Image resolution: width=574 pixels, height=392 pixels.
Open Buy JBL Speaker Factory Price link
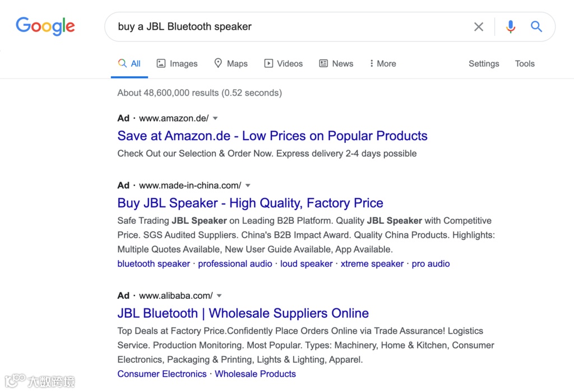pos(250,203)
